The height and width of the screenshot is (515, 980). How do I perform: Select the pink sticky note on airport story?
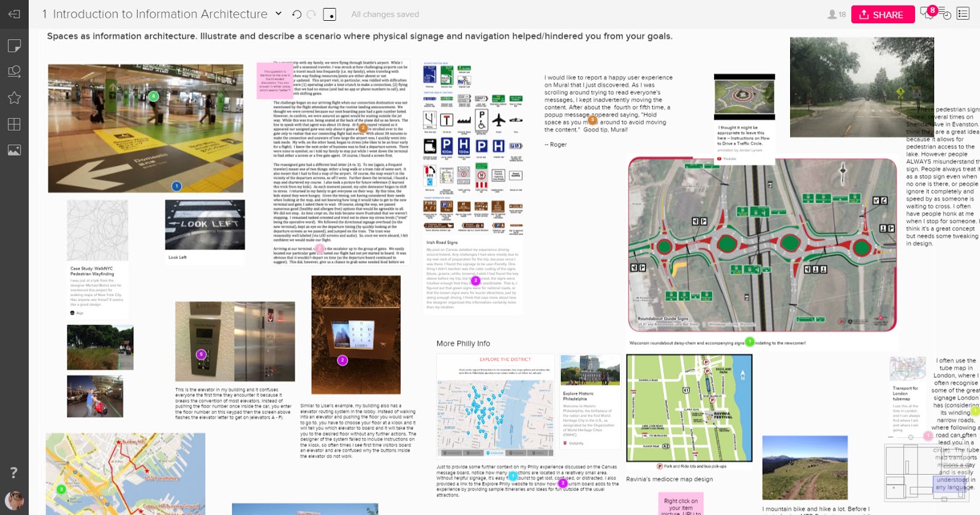(274, 80)
